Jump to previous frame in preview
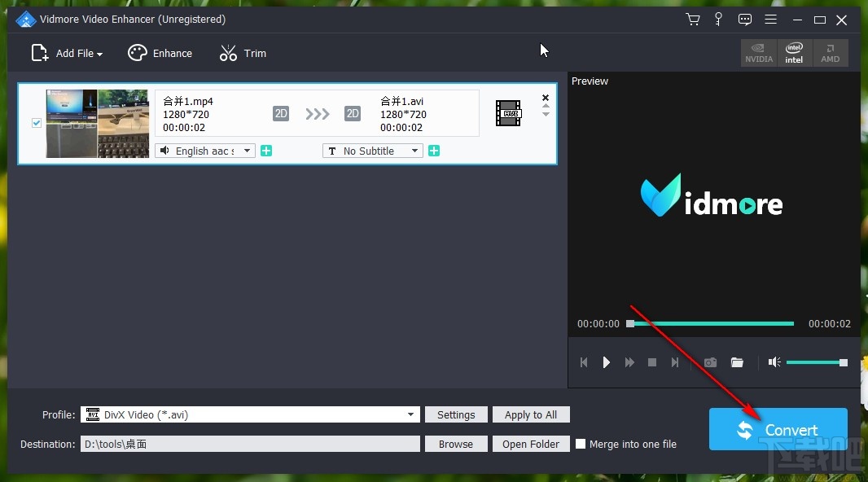868x482 pixels. (584, 362)
